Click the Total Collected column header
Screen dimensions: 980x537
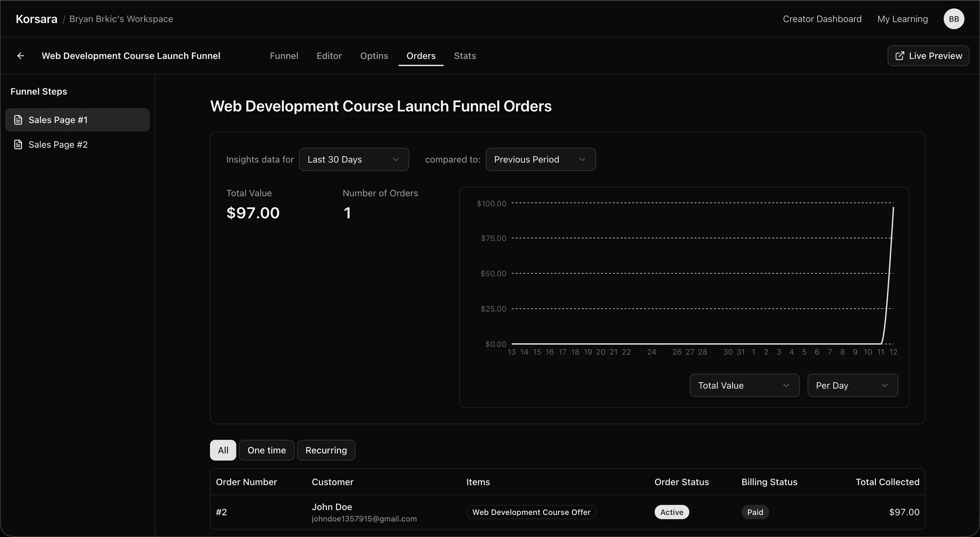click(x=887, y=482)
